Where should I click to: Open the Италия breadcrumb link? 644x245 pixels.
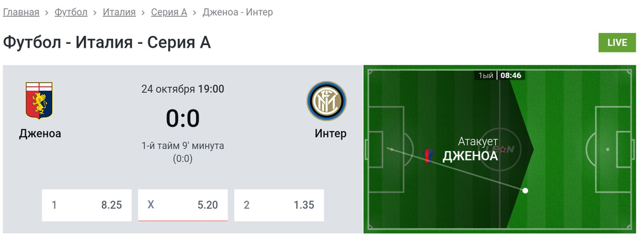click(x=119, y=12)
